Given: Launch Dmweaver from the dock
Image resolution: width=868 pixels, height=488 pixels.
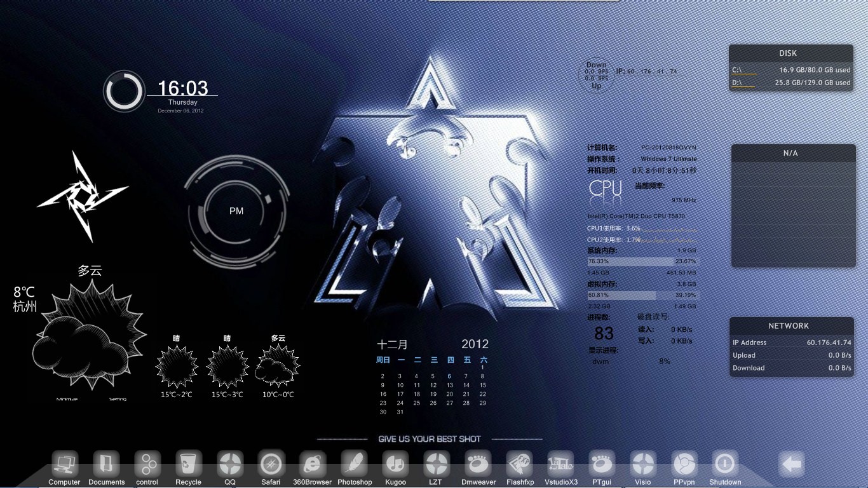Looking at the screenshot, I should 478,464.
